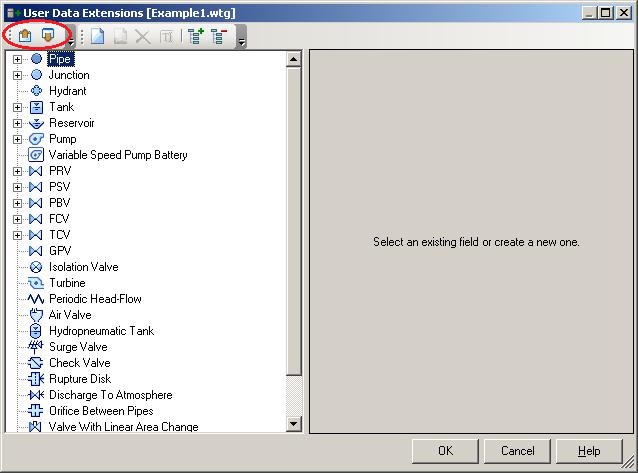Click the Export toolbar icon
Image resolution: width=638 pixels, height=473 pixels.
click(x=48, y=36)
